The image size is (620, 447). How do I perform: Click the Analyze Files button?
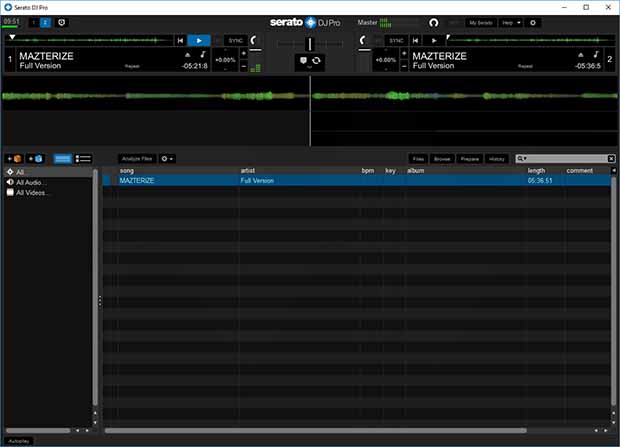pos(137,159)
